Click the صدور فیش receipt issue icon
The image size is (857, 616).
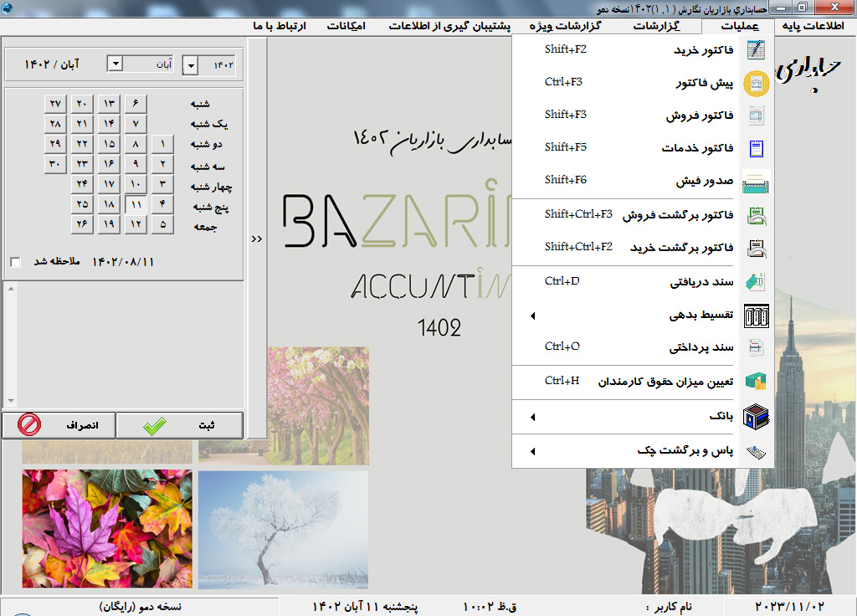click(756, 182)
